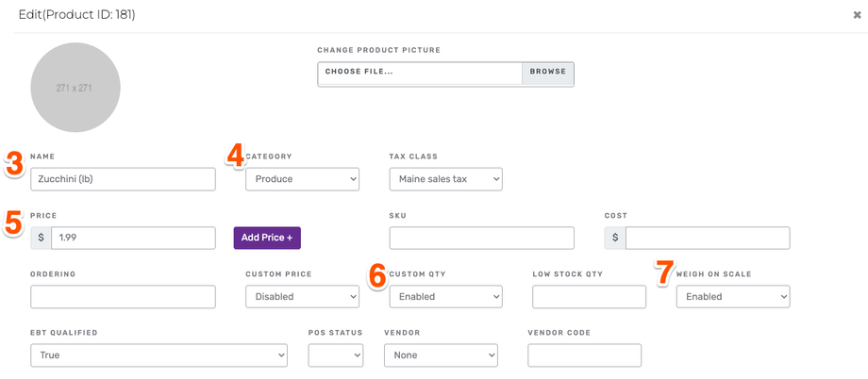Expand the Tax Class dropdown
Image resolution: width=868 pixels, height=379 pixels.
pyautogui.click(x=445, y=179)
